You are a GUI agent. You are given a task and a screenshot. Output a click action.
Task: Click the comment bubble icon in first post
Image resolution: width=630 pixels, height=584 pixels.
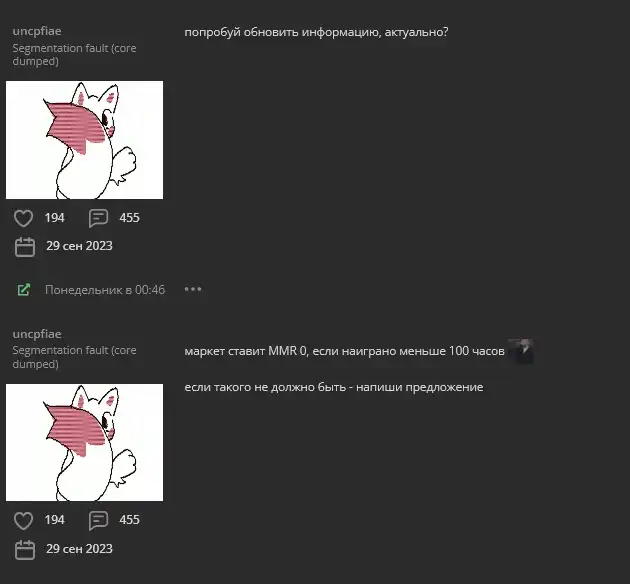click(x=98, y=218)
